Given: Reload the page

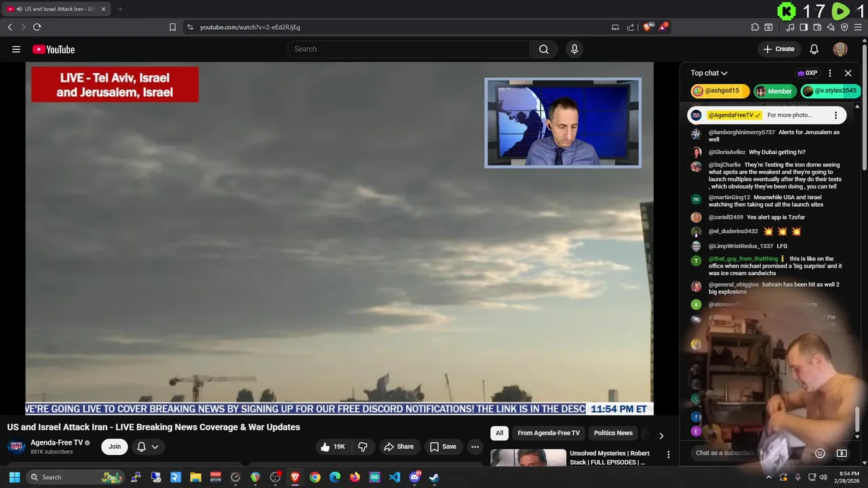Looking at the screenshot, I should (37, 27).
